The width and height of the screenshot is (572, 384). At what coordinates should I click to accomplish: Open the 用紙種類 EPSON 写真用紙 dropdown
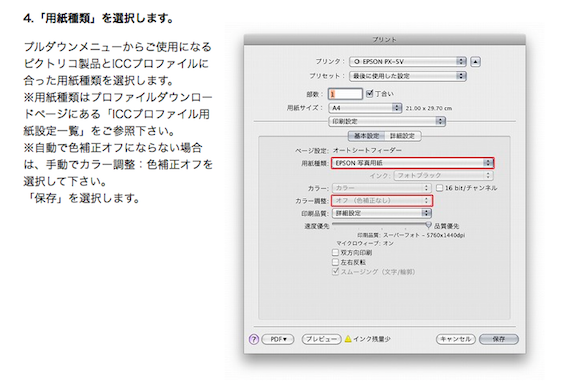coord(413,163)
